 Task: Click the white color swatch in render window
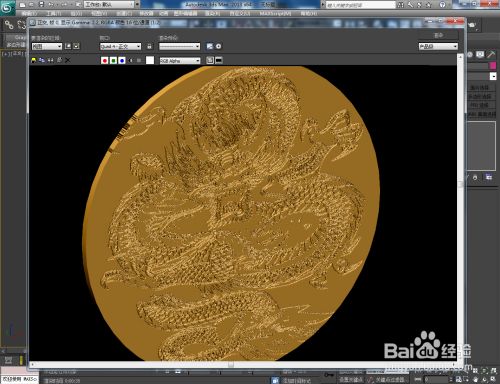(150, 60)
